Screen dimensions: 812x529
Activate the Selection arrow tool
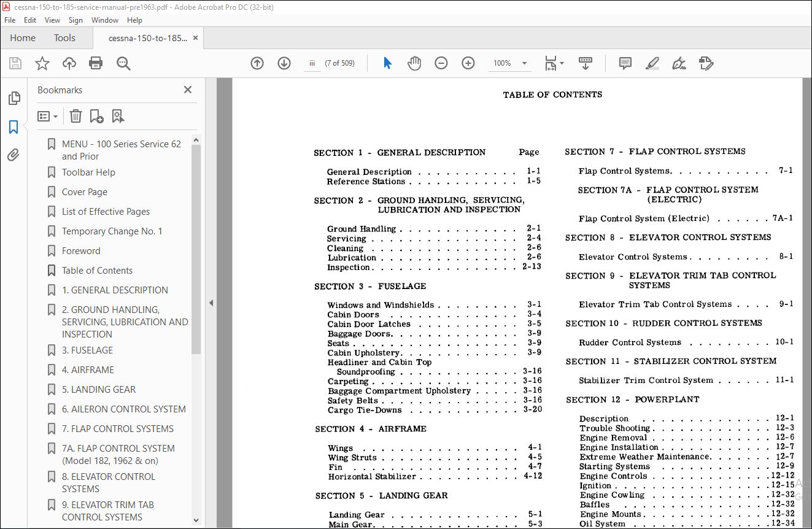click(x=387, y=63)
